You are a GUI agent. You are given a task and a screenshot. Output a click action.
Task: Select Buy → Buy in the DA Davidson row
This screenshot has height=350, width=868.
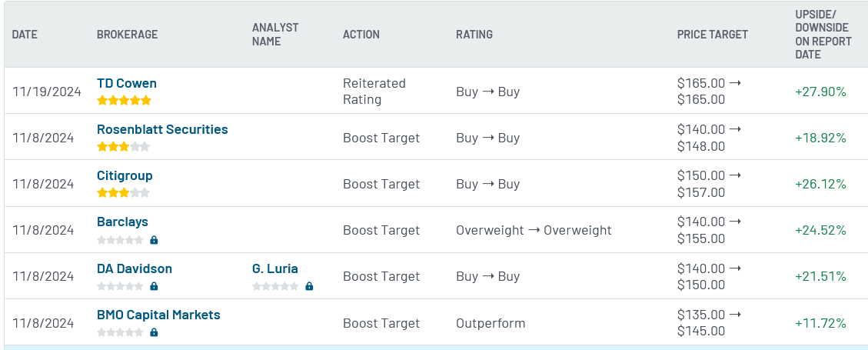point(487,276)
